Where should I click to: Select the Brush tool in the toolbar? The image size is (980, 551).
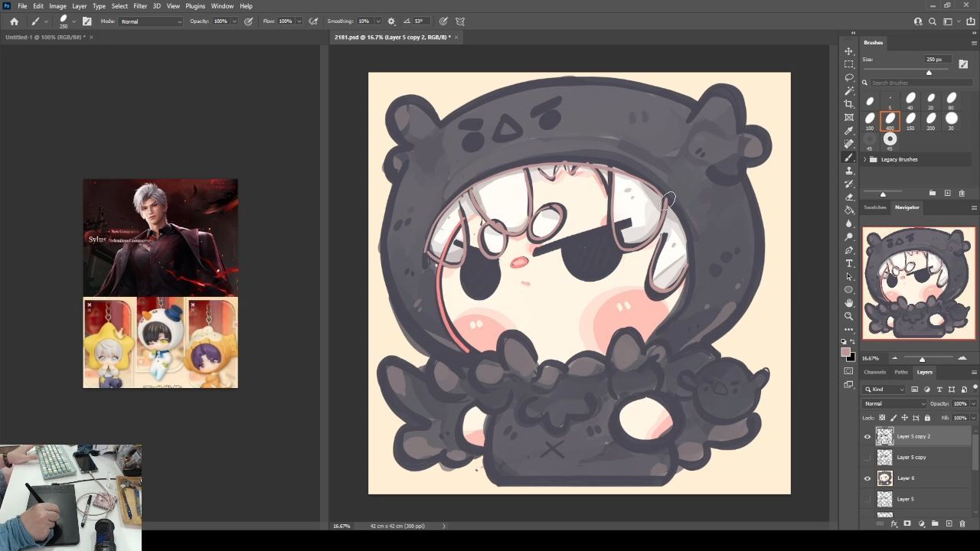[849, 157]
